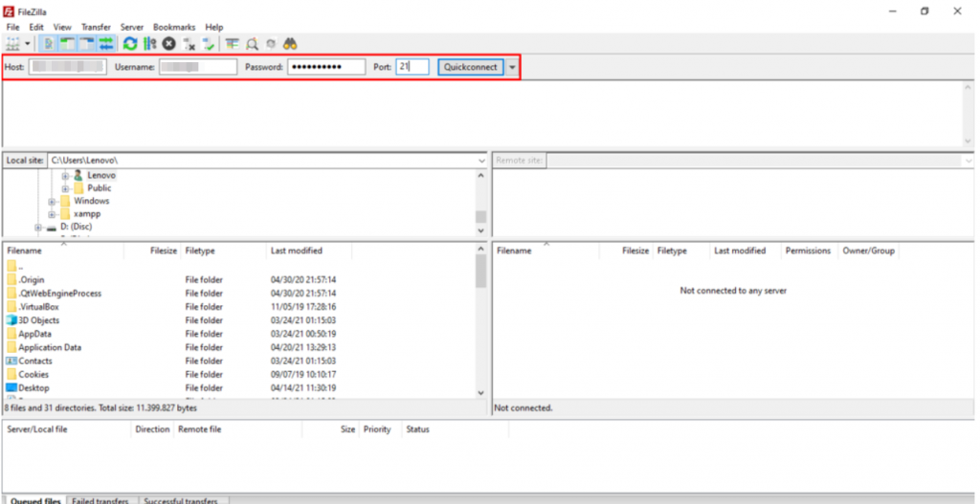Click the Lenovo user icon in tree
The image size is (980, 504).
pos(78,176)
